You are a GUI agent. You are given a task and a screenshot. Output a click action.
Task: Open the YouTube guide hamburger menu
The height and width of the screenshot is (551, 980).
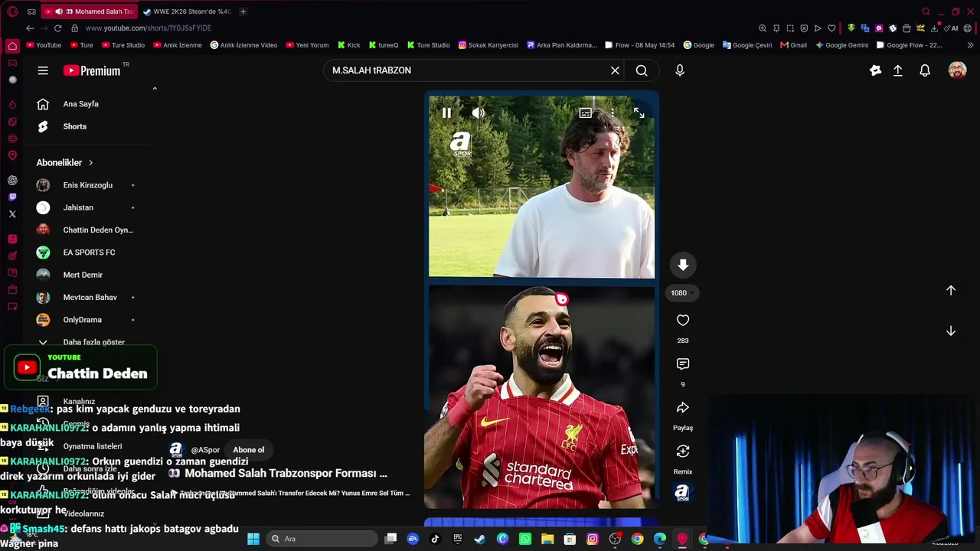click(x=43, y=70)
